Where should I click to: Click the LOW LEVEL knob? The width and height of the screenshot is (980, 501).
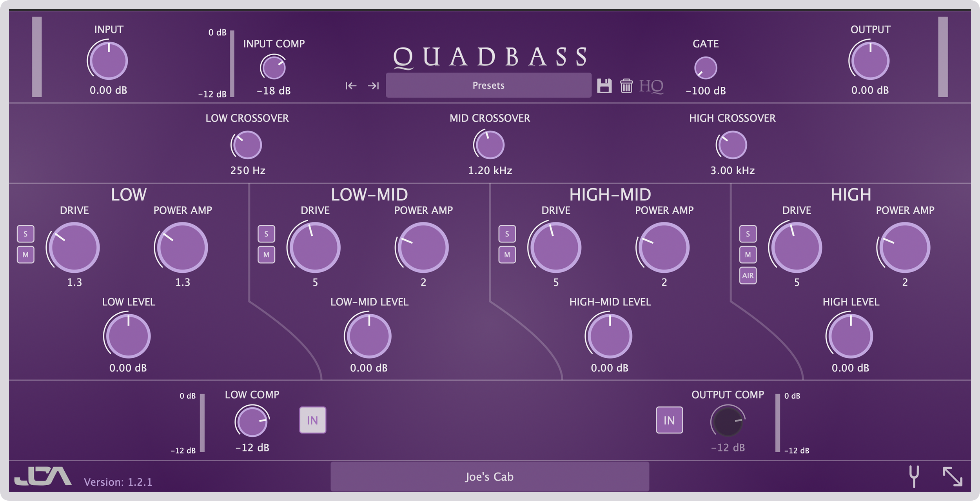[x=128, y=336]
